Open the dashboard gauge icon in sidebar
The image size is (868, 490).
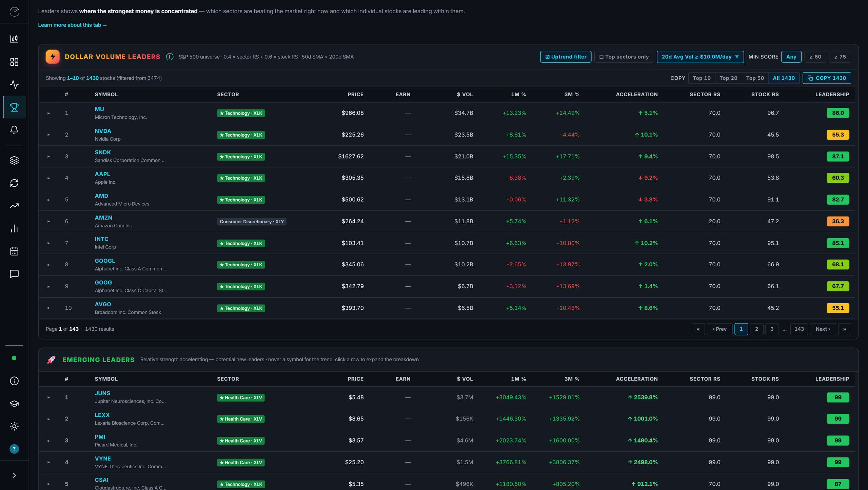[x=14, y=12]
